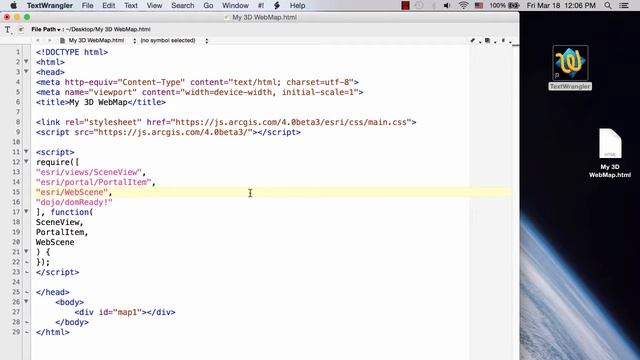Click the "dojo/domReady!" string on line 16
The image size is (640, 360).
click(x=74, y=202)
